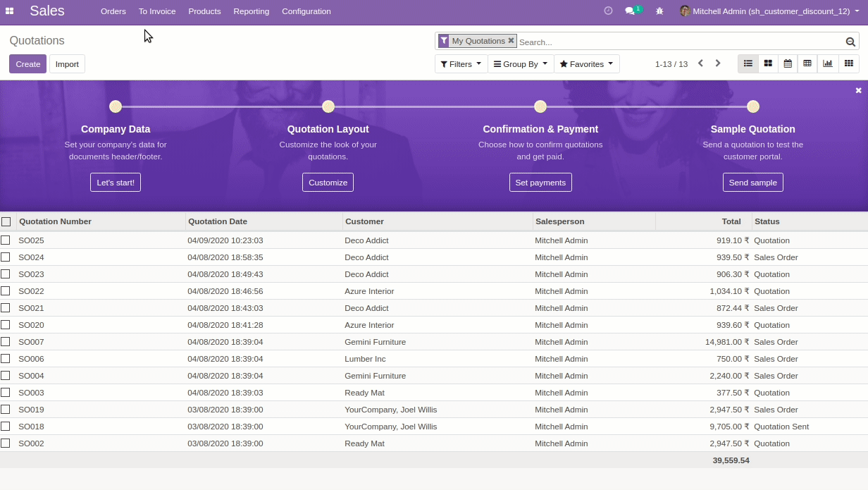
Task: Click the Customize button
Action: click(328, 183)
